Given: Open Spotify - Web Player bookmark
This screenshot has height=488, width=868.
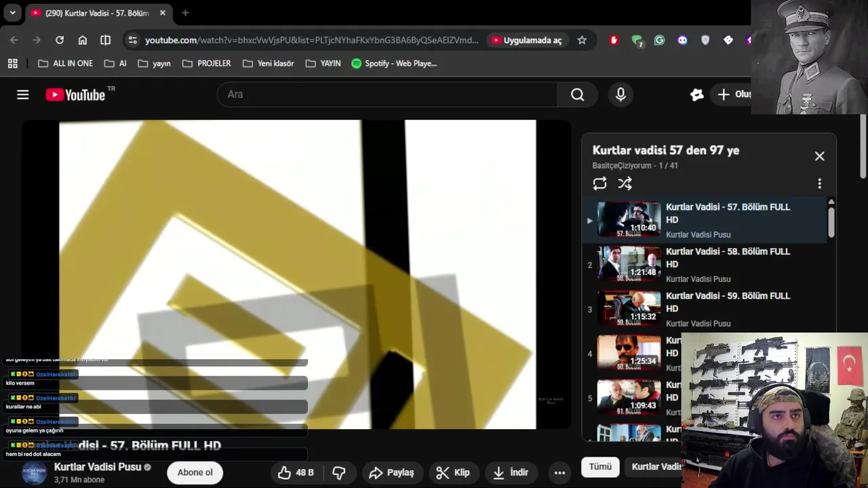Looking at the screenshot, I should point(394,64).
